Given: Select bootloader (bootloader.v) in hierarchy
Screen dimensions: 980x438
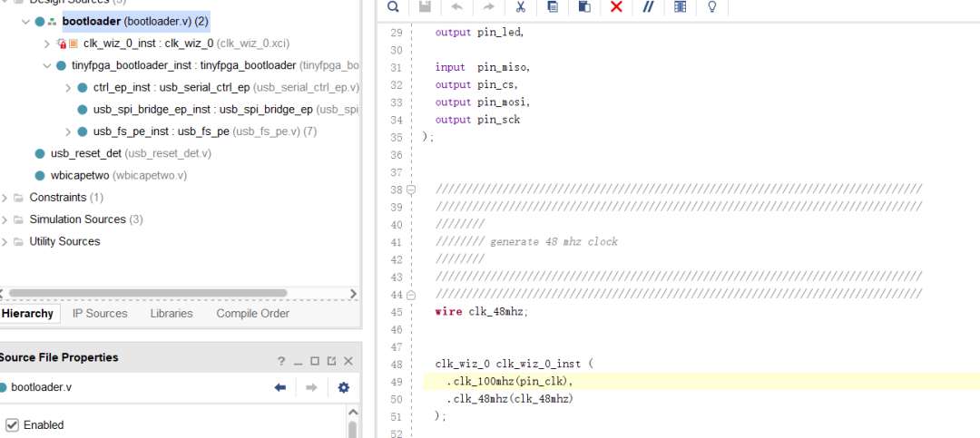Looking at the screenshot, I should (135, 21).
